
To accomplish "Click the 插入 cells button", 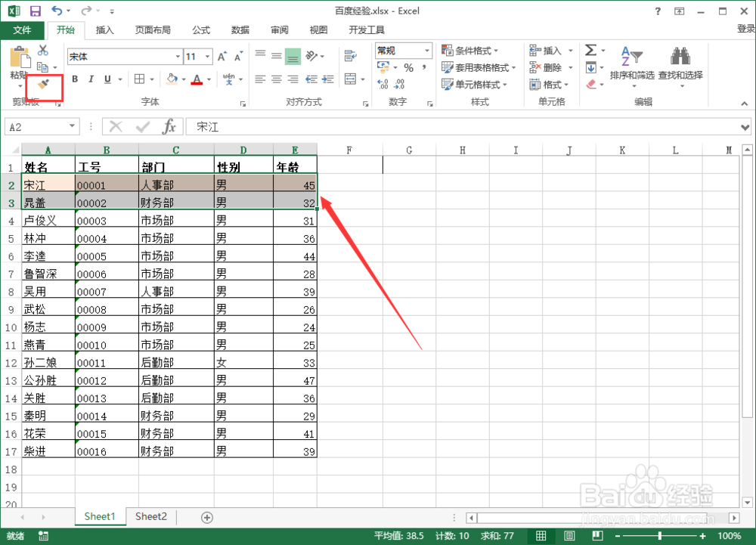I will click(x=551, y=50).
